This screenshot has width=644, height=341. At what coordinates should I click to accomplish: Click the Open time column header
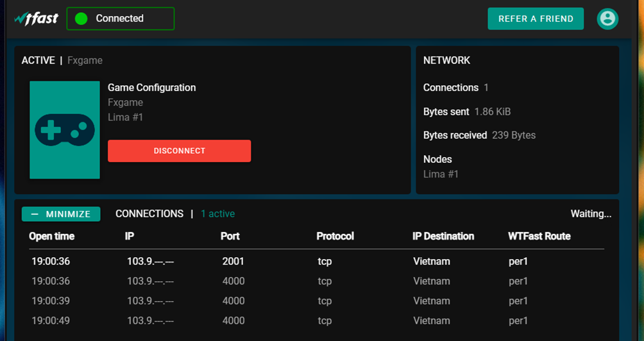pos(51,237)
